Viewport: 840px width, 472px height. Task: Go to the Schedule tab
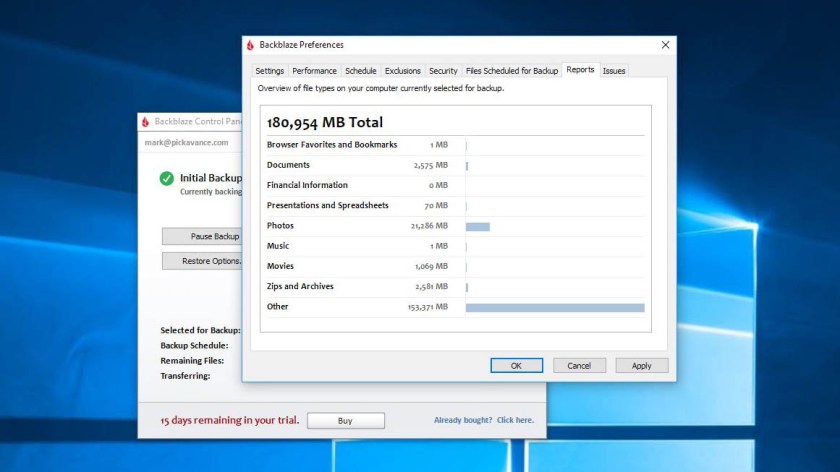(361, 71)
